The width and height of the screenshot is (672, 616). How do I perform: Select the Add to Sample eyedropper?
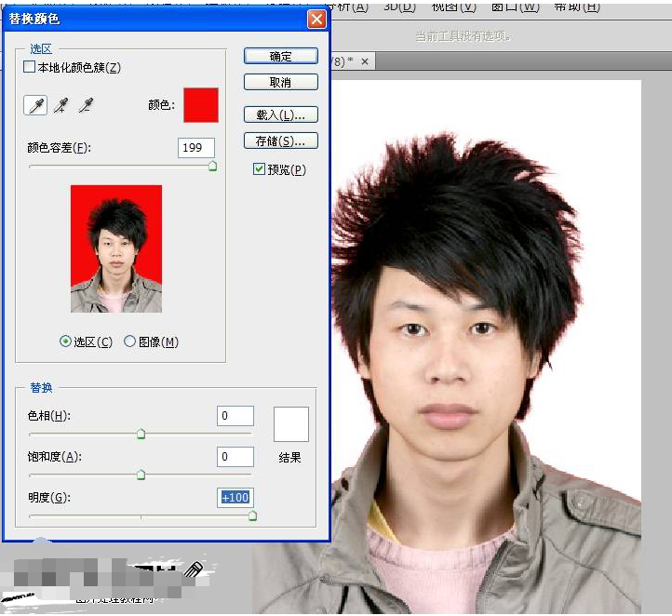point(61,105)
